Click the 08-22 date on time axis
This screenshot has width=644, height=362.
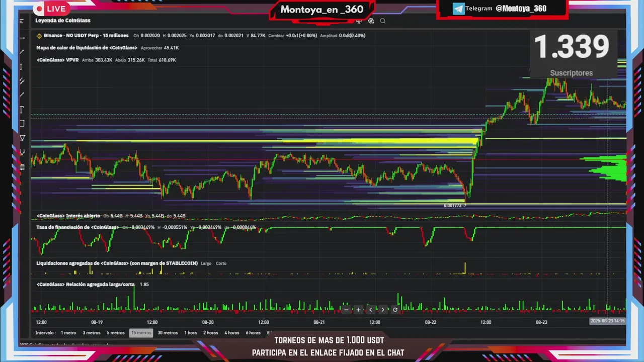coord(430,322)
